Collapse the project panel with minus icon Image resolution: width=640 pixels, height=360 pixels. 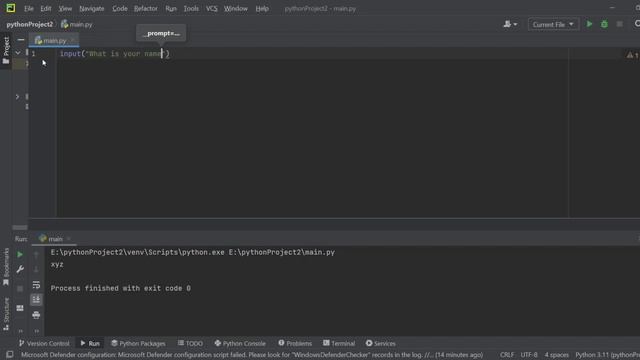21,40
